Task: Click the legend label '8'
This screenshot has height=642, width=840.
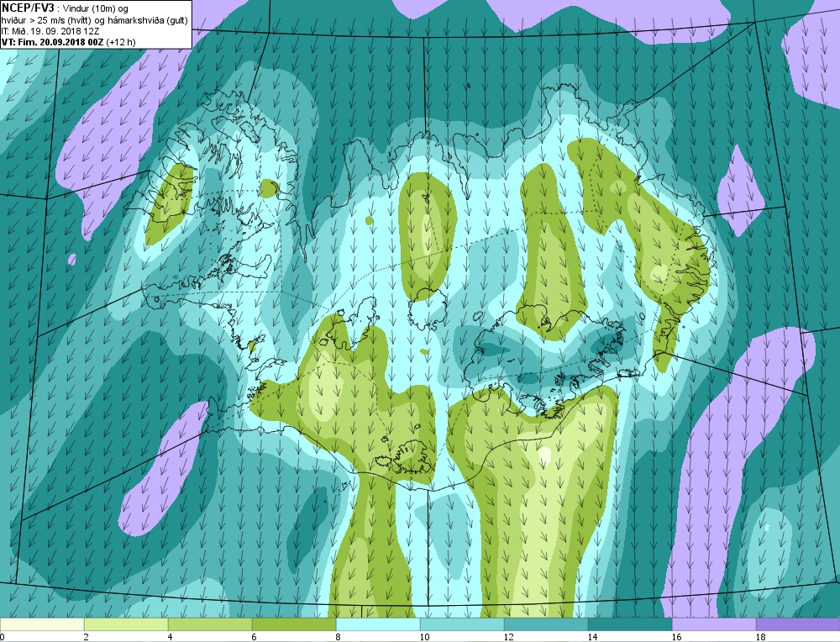Action: tap(338, 637)
